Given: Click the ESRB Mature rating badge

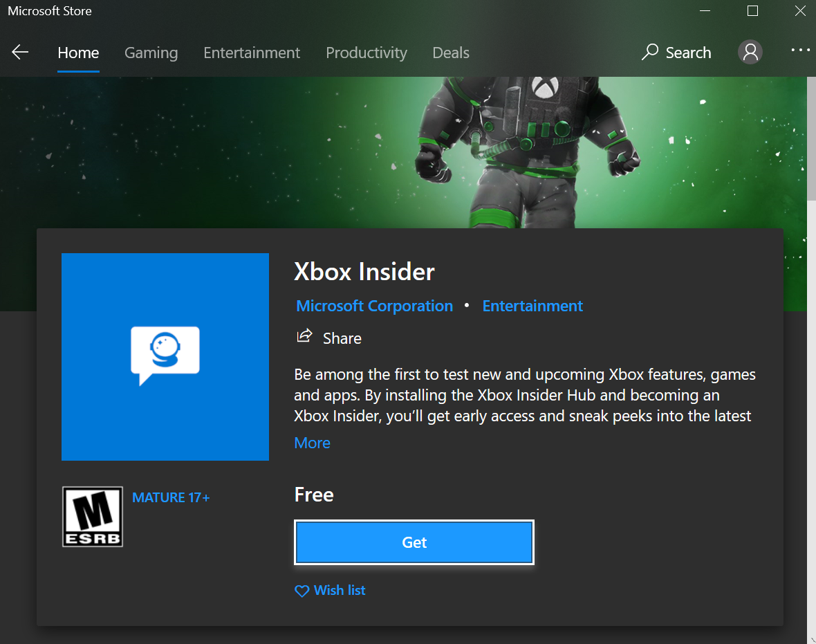Looking at the screenshot, I should click(92, 517).
